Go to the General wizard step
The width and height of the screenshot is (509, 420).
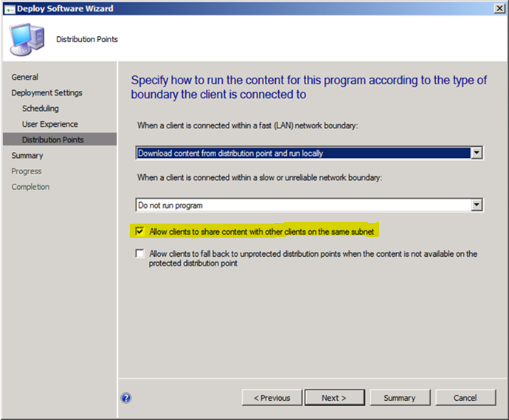[x=25, y=77]
